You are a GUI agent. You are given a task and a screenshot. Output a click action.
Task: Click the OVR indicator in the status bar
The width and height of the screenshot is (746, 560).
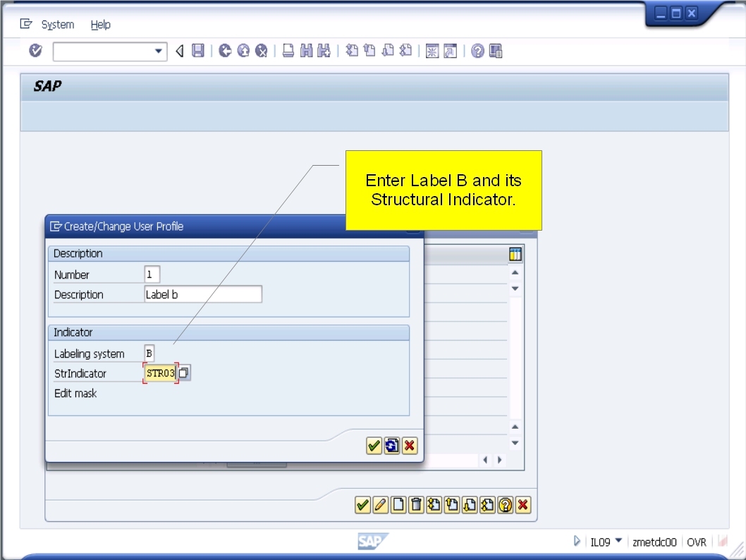tap(697, 541)
